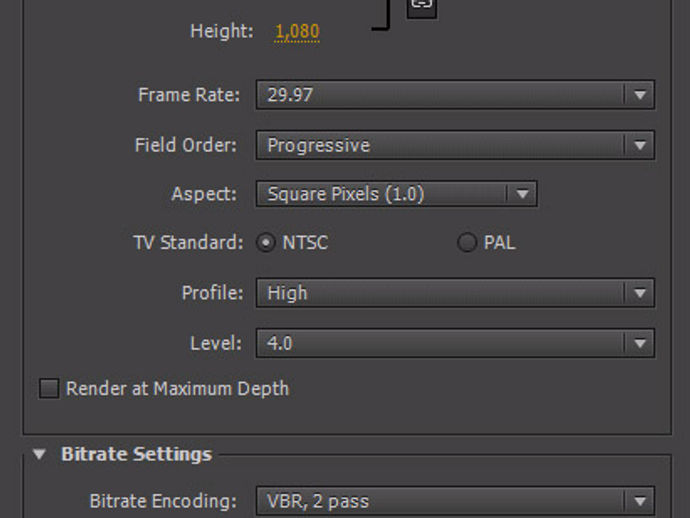
Task: Open the Level dropdown showing 4.0
Action: pyautogui.click(x=455, y=343)
